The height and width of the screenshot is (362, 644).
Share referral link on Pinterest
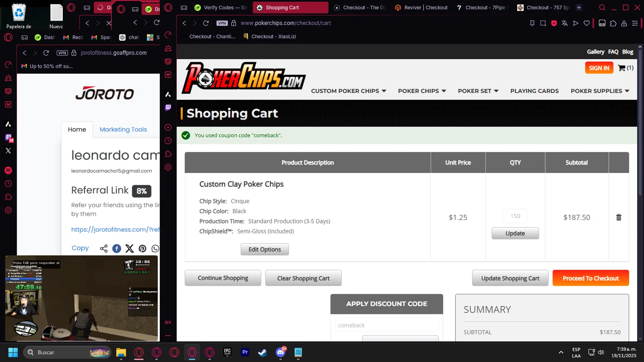[x=143, y=248]
